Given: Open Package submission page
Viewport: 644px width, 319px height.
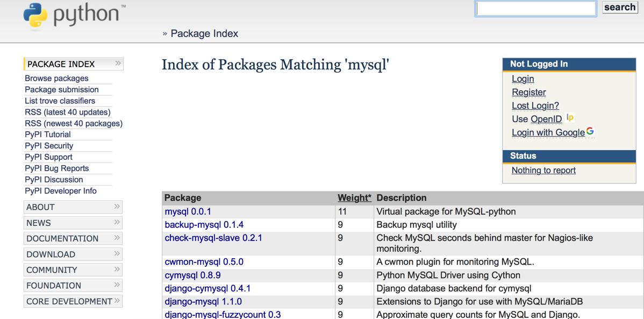Looking at the screenshot, I should coord(62,89).
